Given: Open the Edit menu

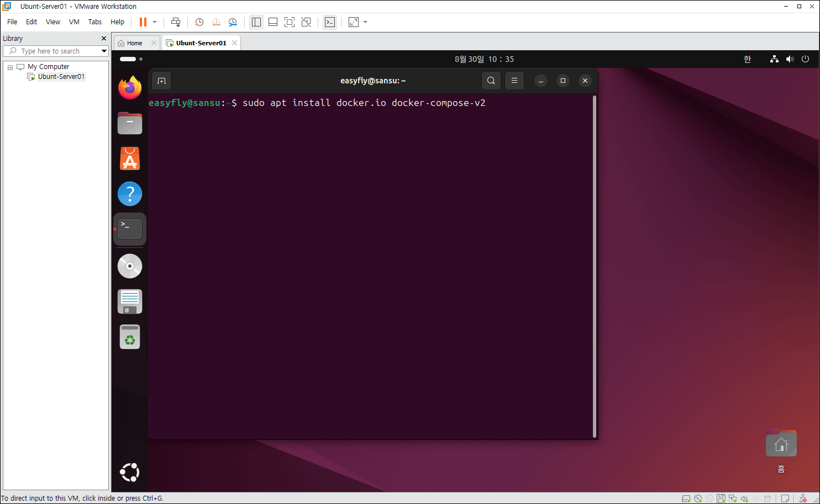Looking at the screenshot, I should click(31, 22).
